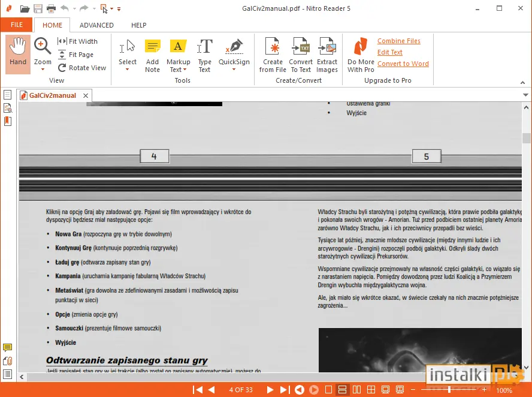Switch to the ADVANCED ribbon tab
The image size is (532, 397).
click(96, 25)
